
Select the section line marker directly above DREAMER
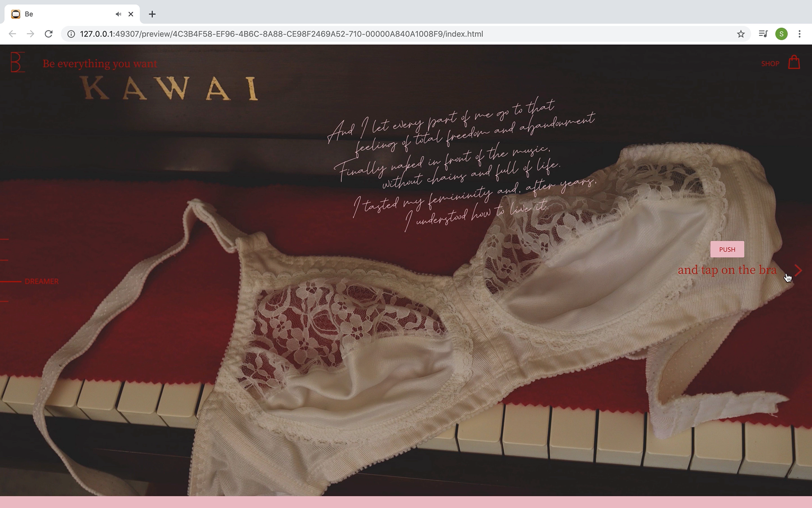(x=4, y=260)
